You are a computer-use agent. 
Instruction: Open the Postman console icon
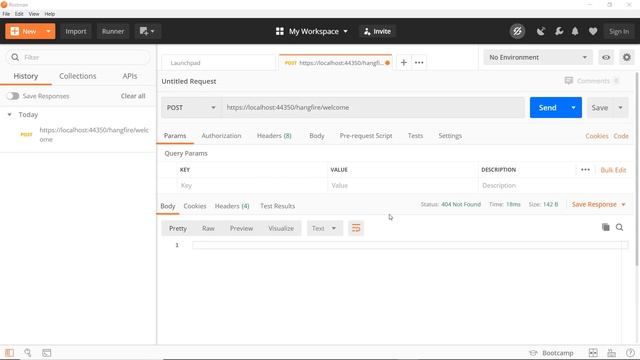(x=47, y=353)
